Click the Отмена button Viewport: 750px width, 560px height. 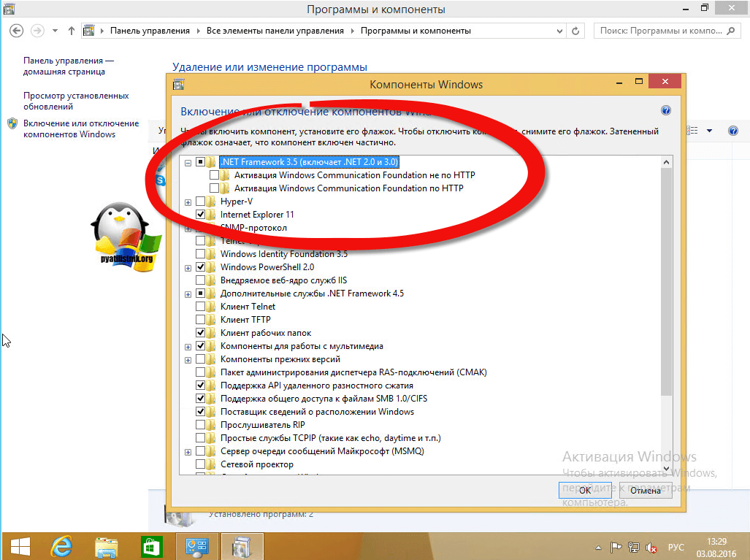tap(646, 490)
